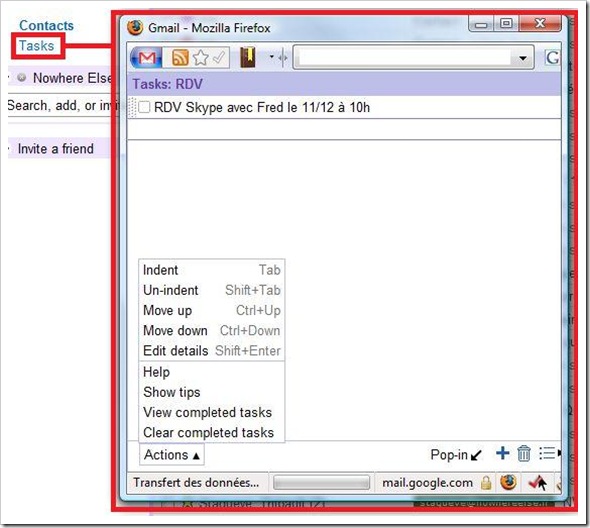Click the Firefox logo in title bar
590x528 pixels.
click(x=135, y=27)
